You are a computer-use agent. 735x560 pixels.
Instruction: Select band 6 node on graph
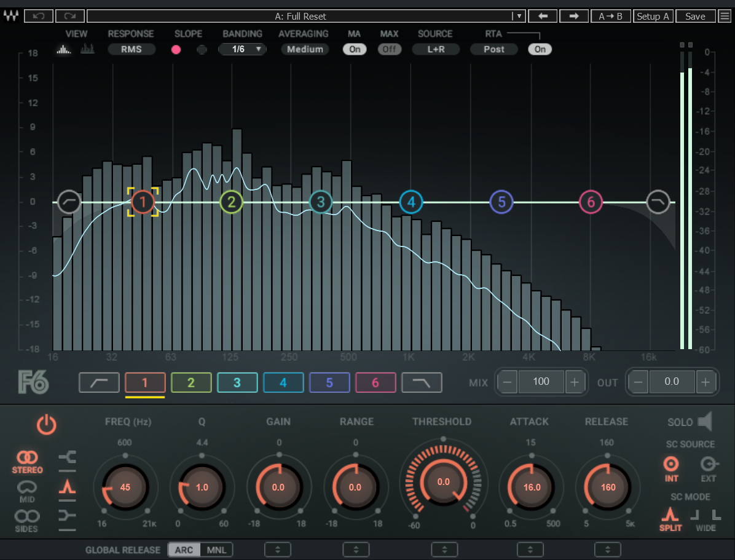pos(591,202)
